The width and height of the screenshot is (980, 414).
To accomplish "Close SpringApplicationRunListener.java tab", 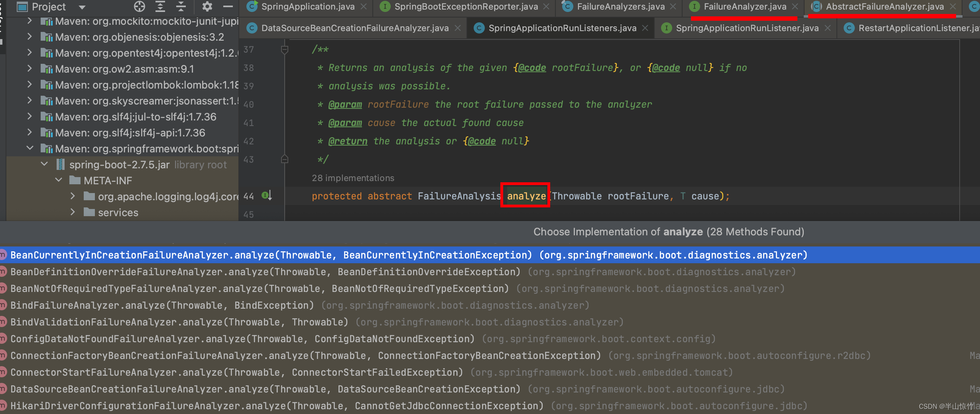I will [x=828, y=28].
